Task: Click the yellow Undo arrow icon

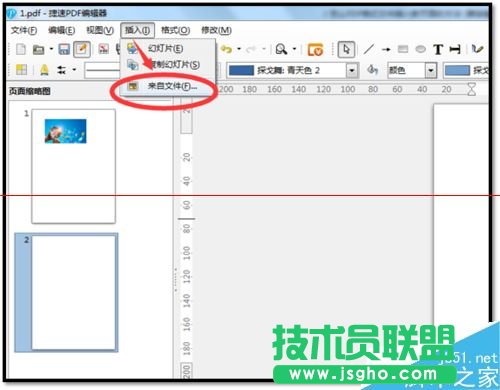Action: [x=227, y=50]
